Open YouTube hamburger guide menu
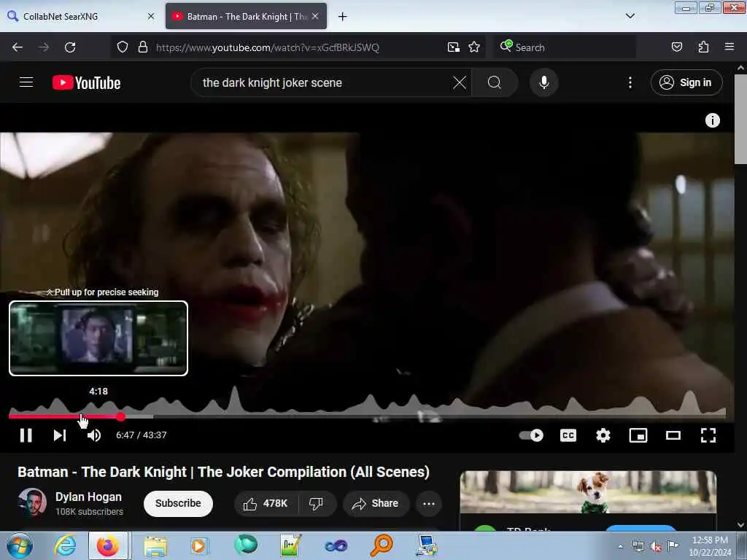This screenshot has height=560, width=747. click(x=26, y=82)
